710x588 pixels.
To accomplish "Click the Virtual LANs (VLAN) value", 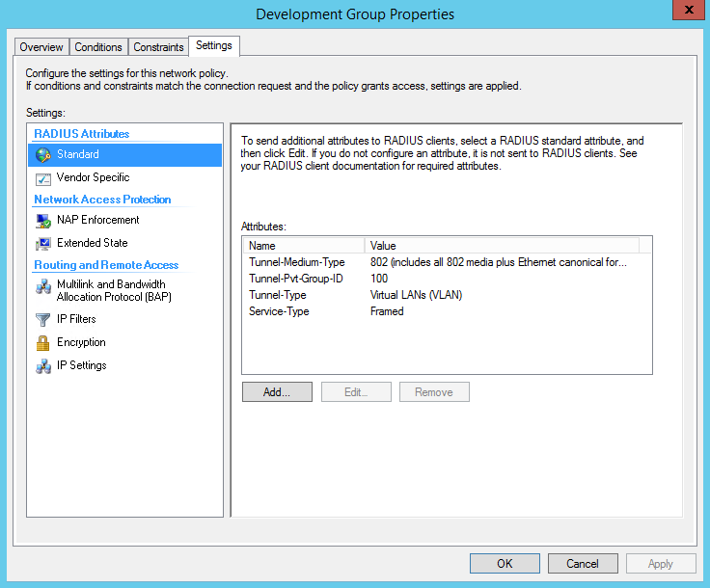I will coord(416,295).
